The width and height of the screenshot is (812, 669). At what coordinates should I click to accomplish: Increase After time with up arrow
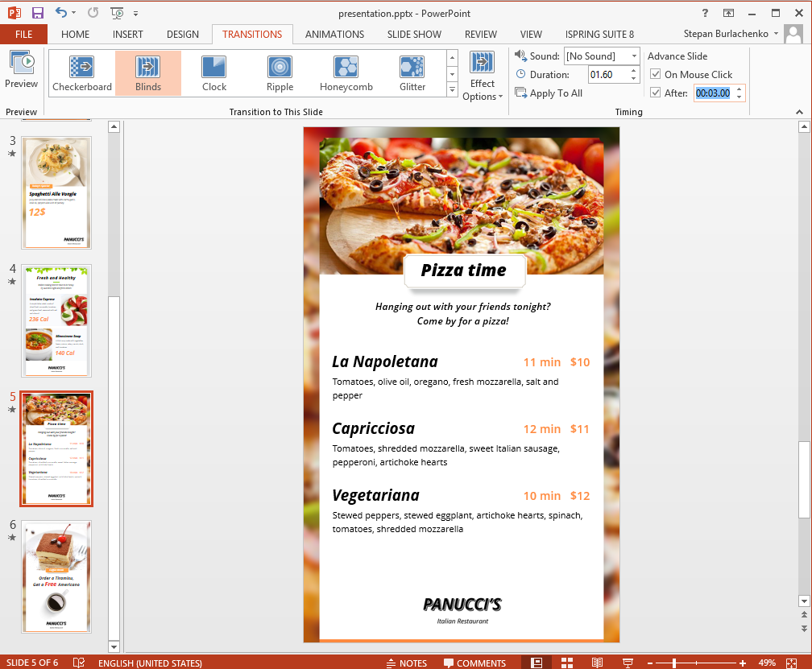739,89
